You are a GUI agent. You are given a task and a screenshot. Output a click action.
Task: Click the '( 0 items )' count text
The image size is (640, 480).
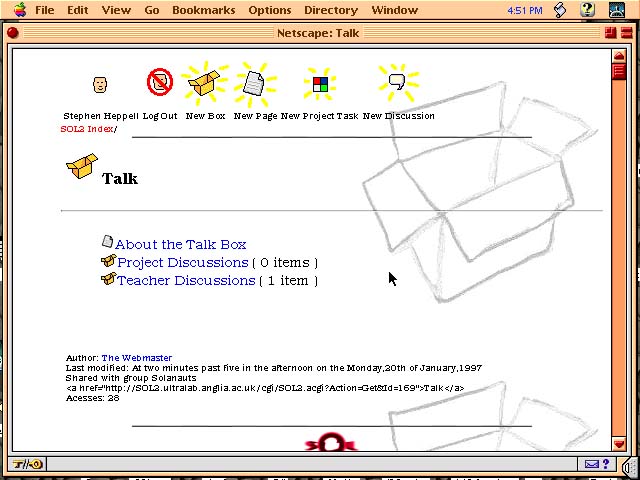[285, 262]
